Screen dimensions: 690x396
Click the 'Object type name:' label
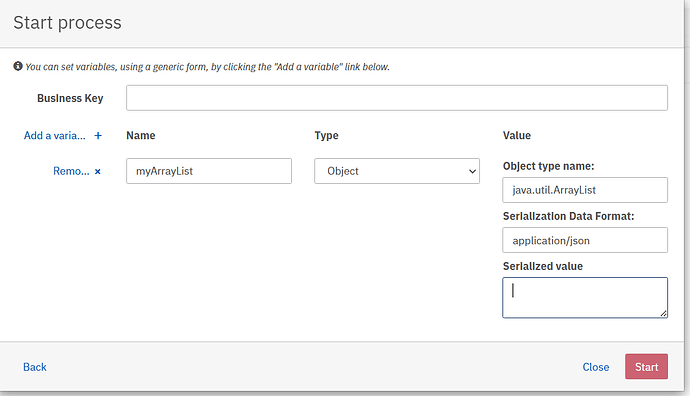coord(548,166)
